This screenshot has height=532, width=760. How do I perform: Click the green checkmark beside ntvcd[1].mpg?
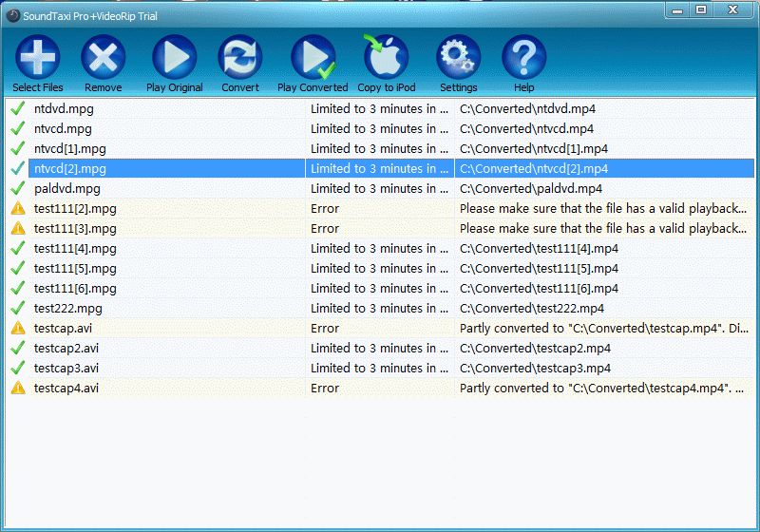18,148
